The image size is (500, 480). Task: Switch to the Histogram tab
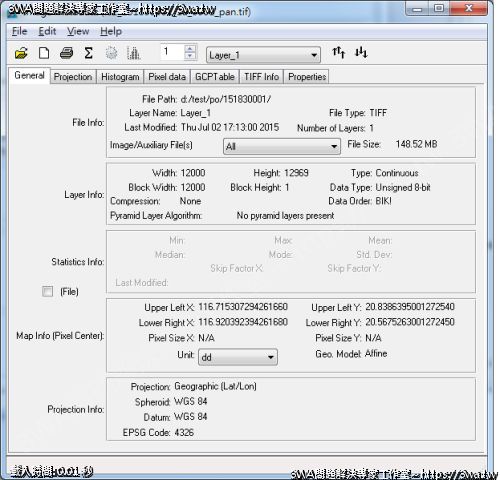(x=120, y=77)
